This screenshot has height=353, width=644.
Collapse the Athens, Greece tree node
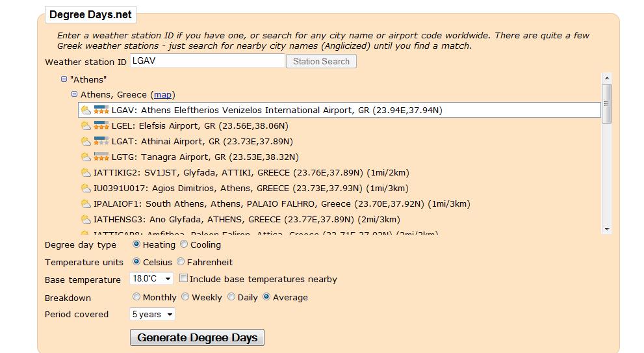pos(74,94)
